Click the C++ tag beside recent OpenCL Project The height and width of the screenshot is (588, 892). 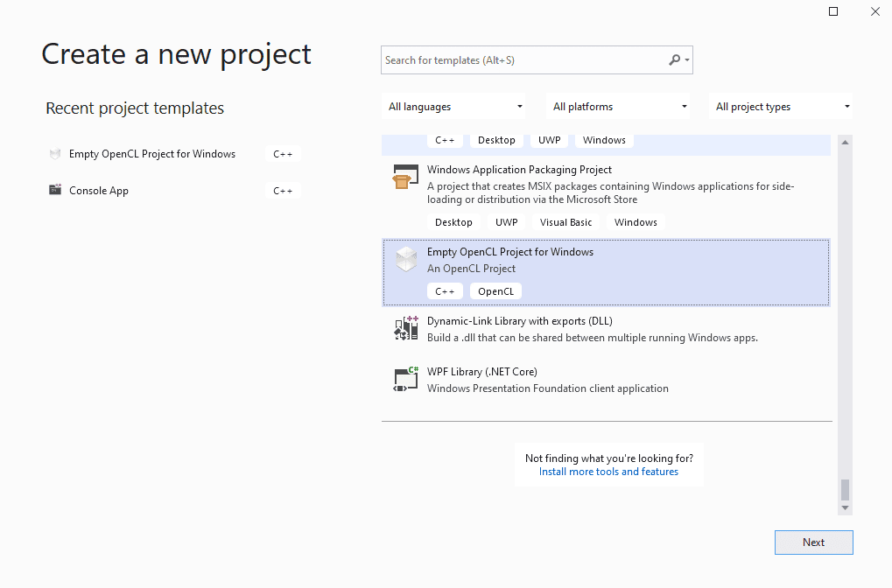click(x=283, y=154)
